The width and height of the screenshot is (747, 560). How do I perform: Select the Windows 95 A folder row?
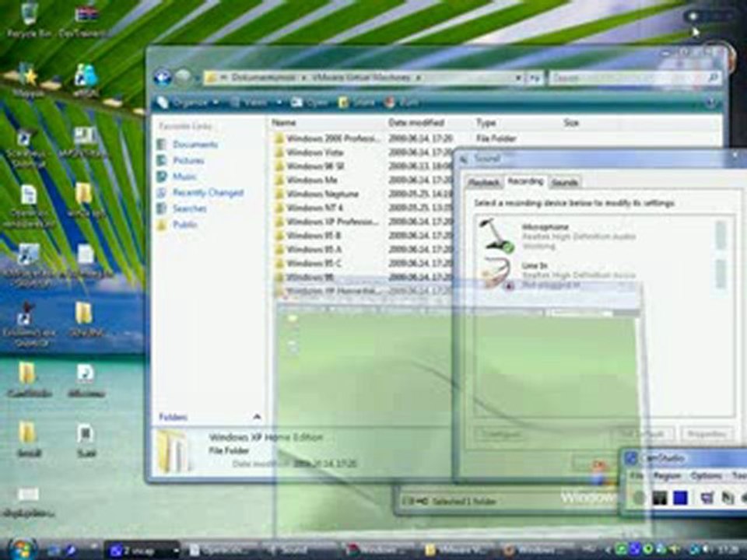pyautogui.click(x=362, y=249)
